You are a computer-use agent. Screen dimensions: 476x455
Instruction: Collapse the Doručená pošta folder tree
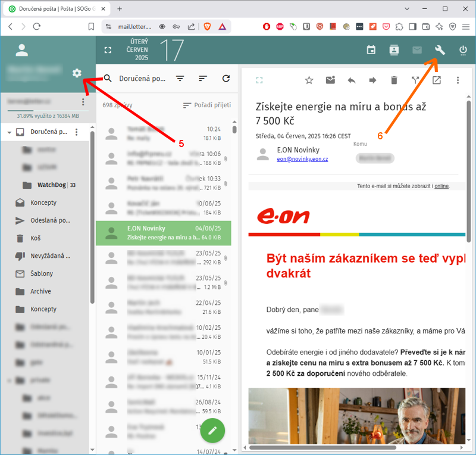tap(10, 132)
